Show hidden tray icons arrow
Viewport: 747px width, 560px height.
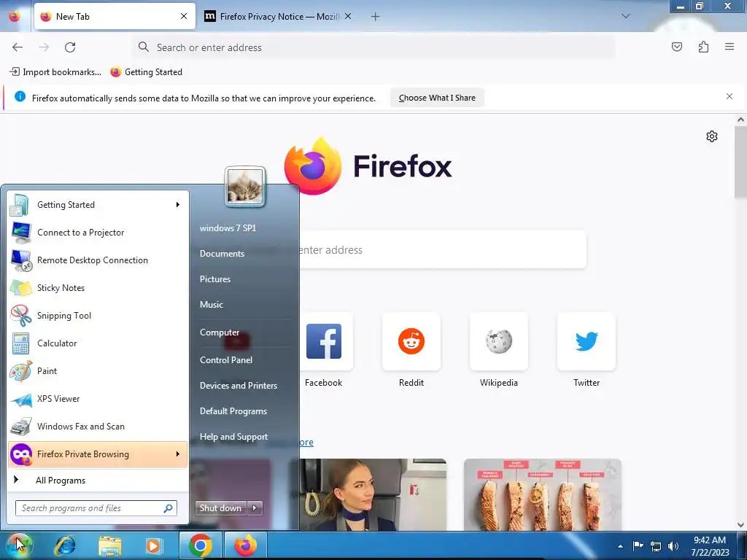(620, 546)
